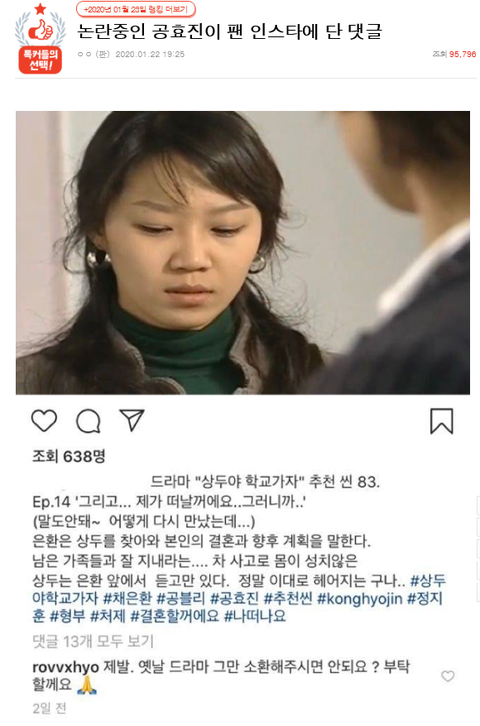Like the post with the heart icon
Viewport: 480px width, 726px height.
pyautogui.click(x=44, y=421)
